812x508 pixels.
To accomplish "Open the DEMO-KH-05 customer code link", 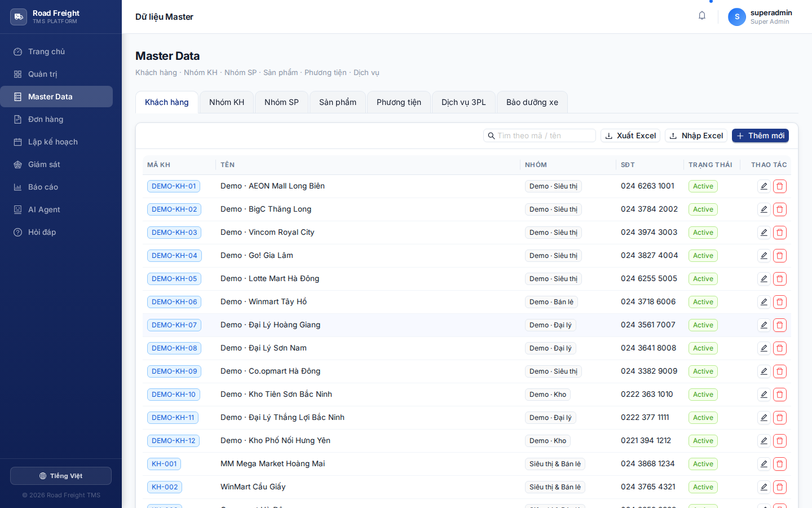I will [x=174, y=279].
